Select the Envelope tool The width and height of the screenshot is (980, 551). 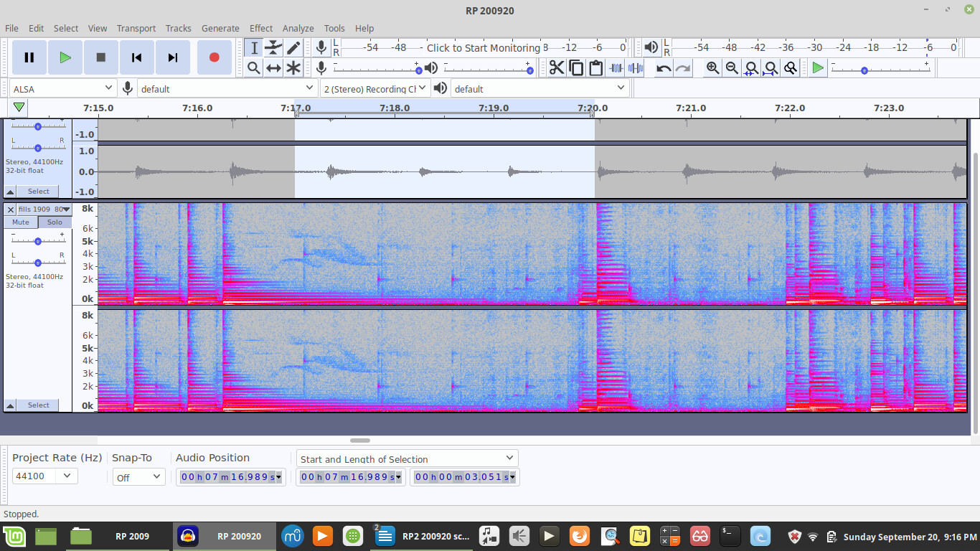click(x=273, y=47)
